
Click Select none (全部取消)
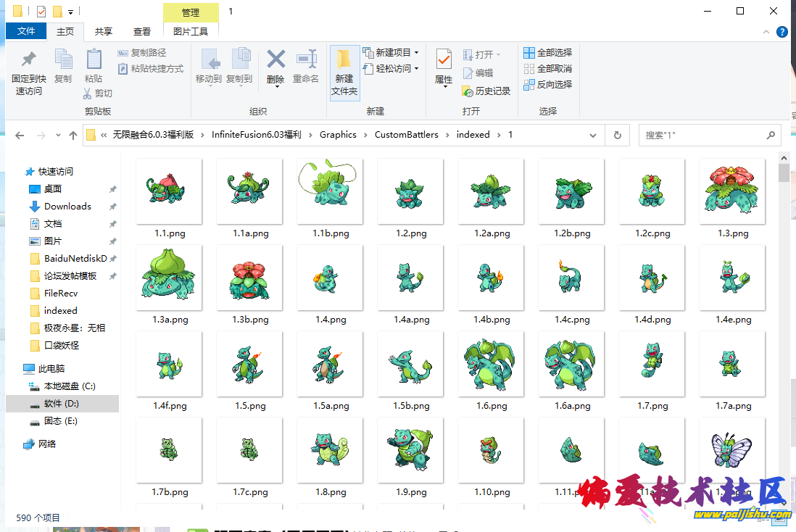click(548, 69)
